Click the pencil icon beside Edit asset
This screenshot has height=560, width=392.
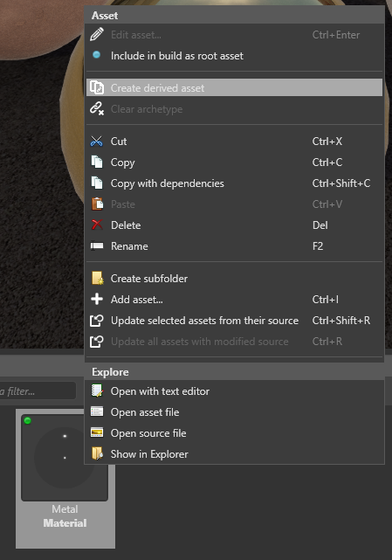click(x=97, y=35)
